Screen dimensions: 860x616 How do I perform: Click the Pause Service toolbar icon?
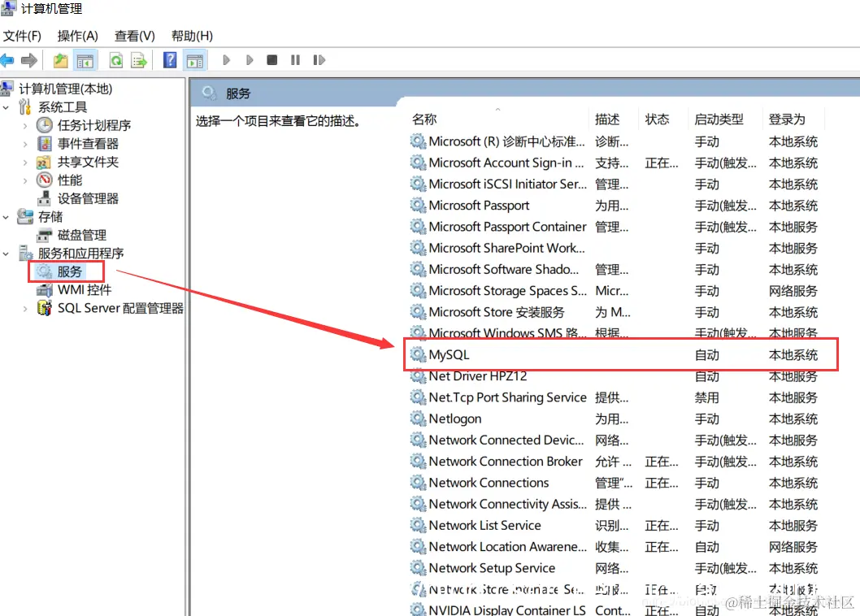[295, 60]
